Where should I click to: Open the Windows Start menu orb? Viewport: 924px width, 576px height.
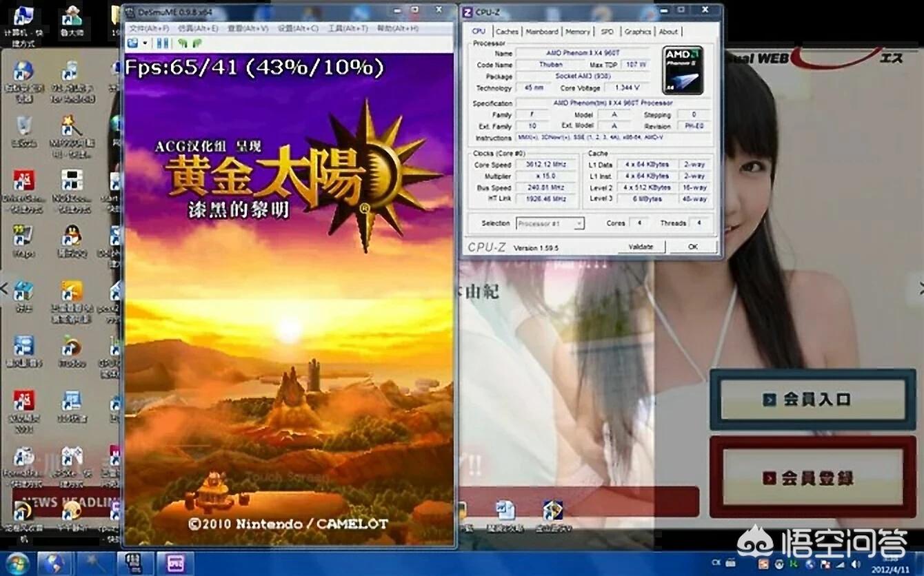[x=17, y=563]
